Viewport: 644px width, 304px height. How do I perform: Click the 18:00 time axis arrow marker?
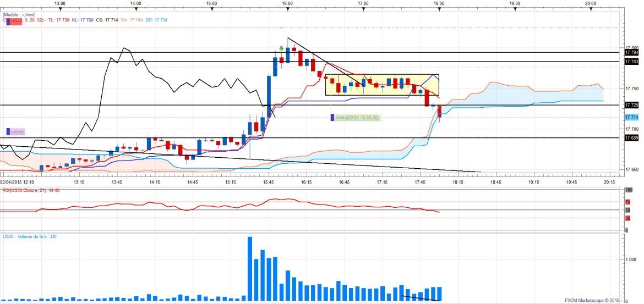tap(439, 9)
